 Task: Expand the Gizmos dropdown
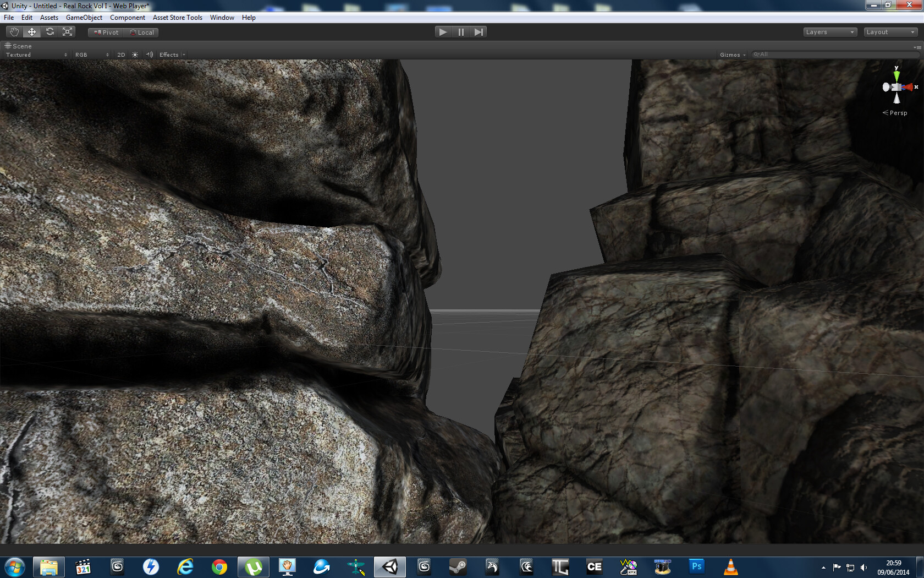pos(732,54)
